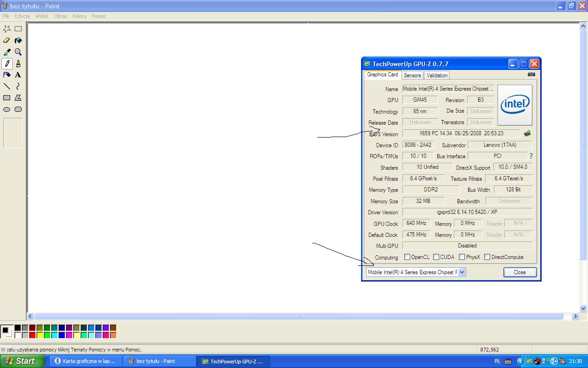Screen dimensions: 588x368
Task: Choose the white color swatch
Action: coord(17,335)
